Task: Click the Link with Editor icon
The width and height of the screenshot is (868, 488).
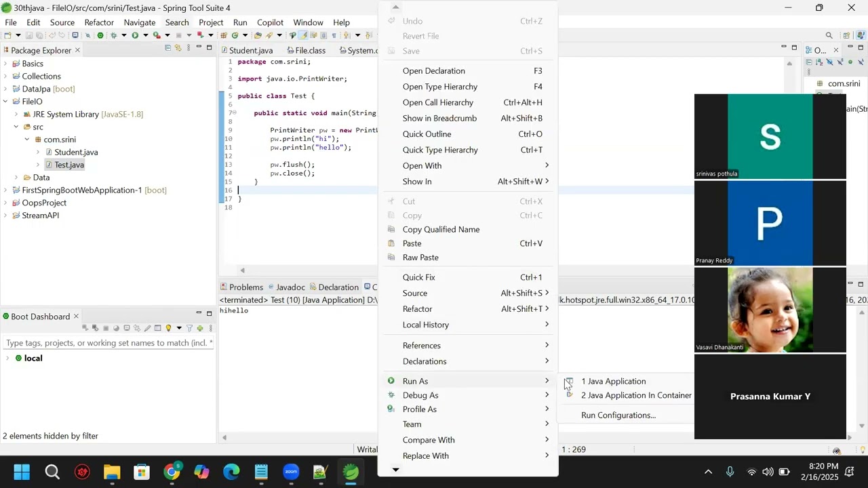Action: 178,48
